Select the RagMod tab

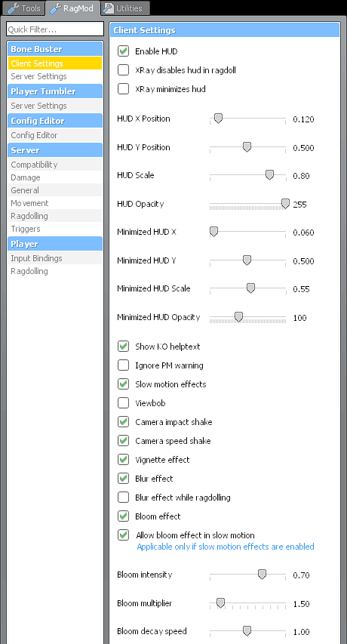point(72,8)
